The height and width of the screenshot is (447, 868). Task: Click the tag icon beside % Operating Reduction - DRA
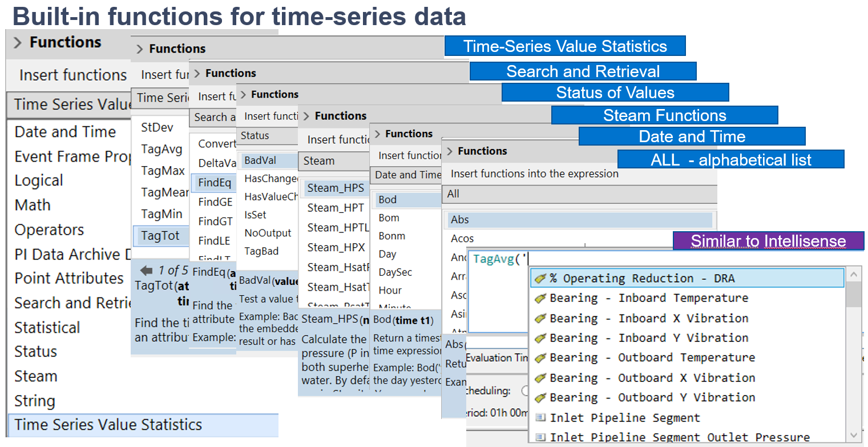[x=540, y=279]
